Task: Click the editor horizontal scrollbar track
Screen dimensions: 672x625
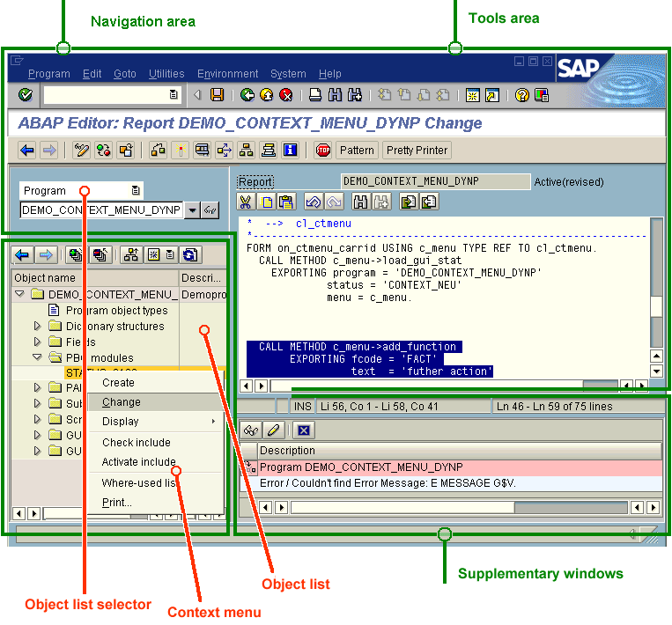Action: tap(444, 386)
